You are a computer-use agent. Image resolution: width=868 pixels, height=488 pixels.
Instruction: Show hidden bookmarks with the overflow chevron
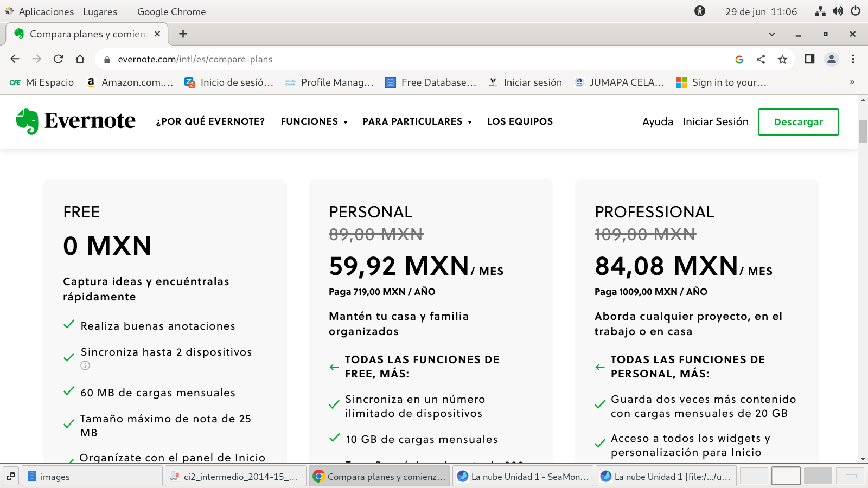point(852,82)
